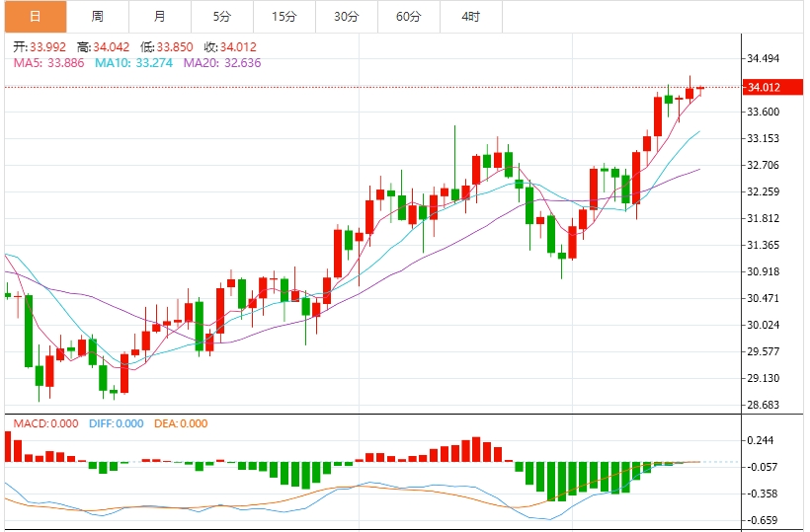
Task: Click the 31.812 price axis label
Action: 763,218
